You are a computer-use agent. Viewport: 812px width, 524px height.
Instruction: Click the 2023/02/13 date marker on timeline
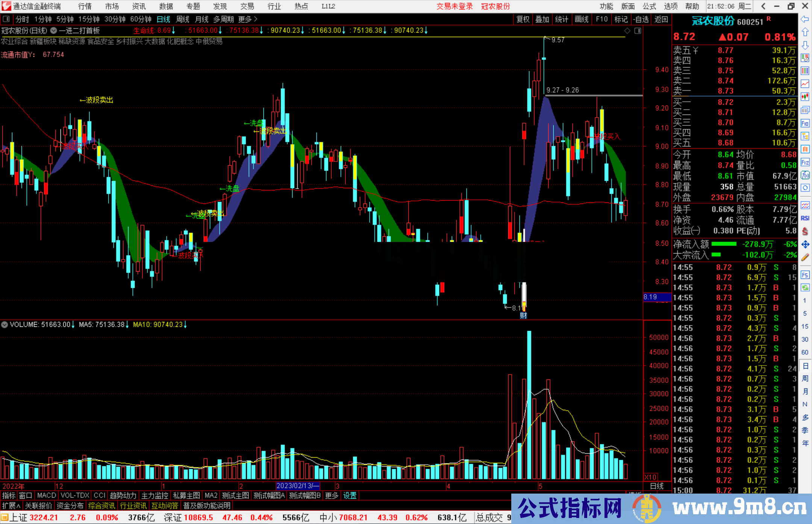tap(298, 486)
